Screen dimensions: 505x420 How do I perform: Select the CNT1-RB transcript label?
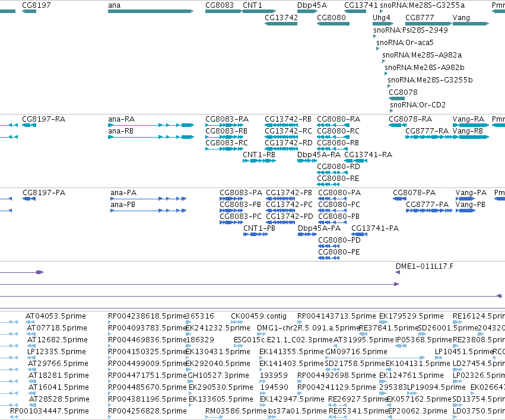[259, 155]
